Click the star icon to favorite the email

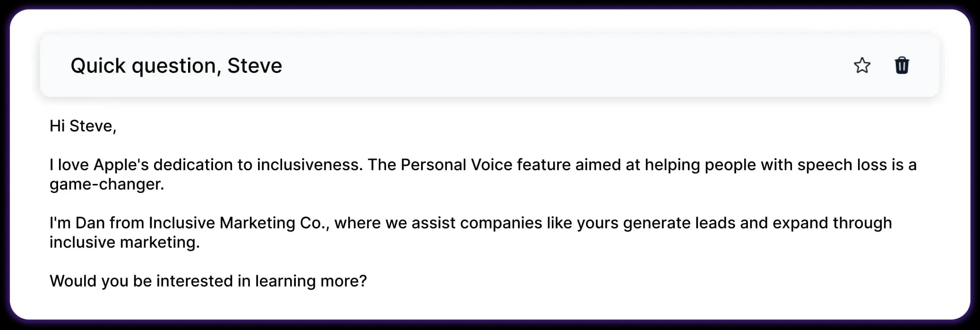click(x=862, y=66)
